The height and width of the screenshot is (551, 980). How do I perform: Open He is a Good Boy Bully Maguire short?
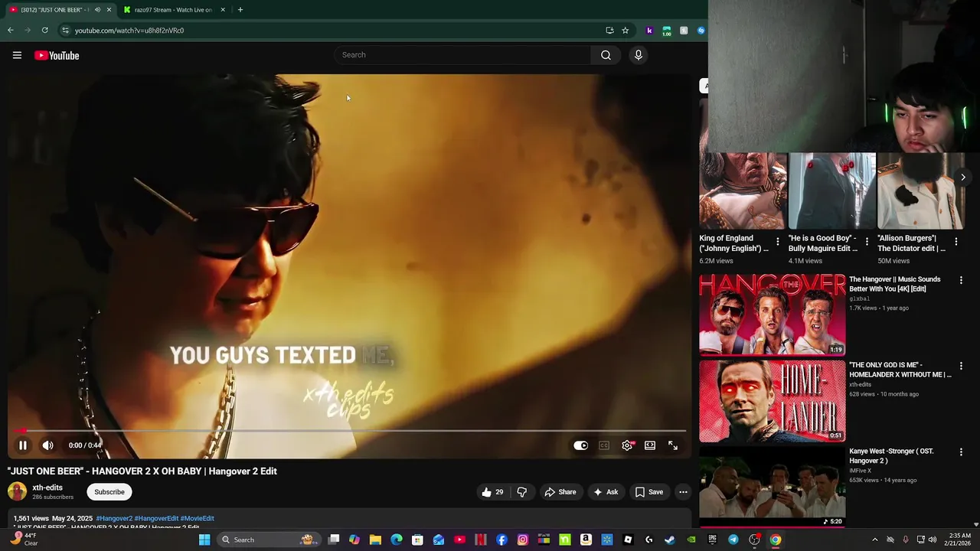pos(832,191)
